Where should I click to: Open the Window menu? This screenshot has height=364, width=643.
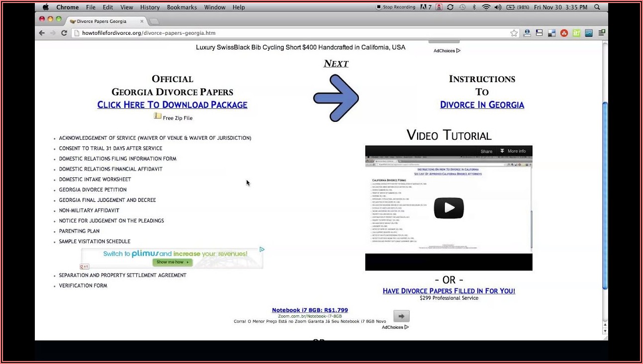pyautogui.click(x=215, y=7)
